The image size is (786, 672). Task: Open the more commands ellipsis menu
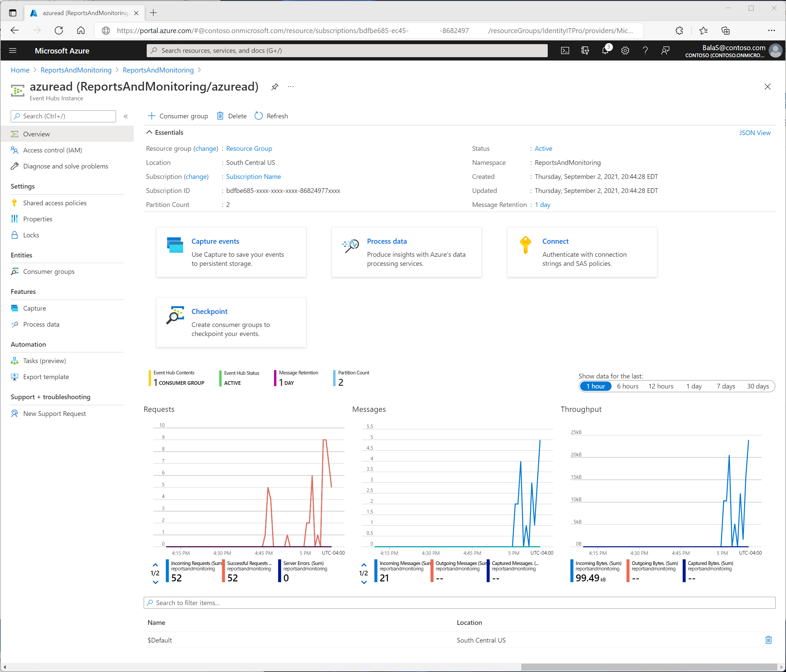pyautogui.click(x=290, y=87)
